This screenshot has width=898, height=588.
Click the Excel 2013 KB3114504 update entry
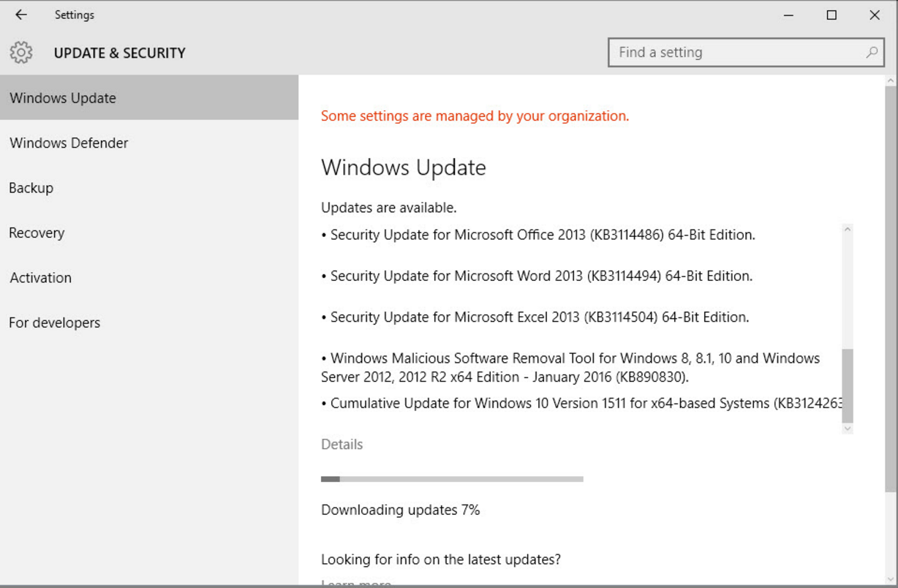tap(535, 317)
